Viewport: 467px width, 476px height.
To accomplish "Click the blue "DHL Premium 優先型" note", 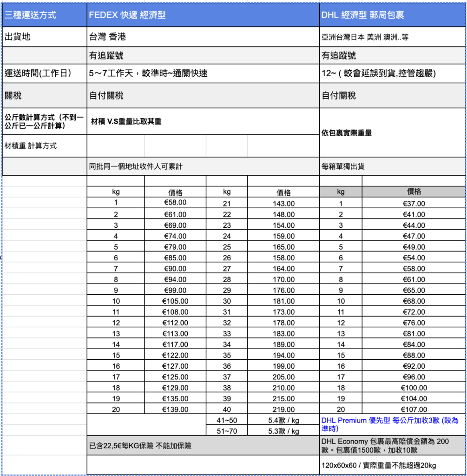I will point(392,424).
